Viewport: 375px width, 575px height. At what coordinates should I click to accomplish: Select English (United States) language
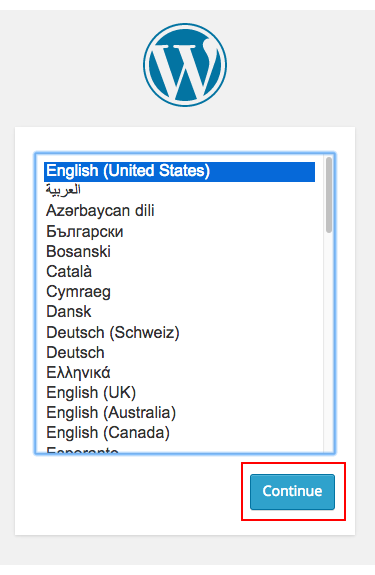(x=179, y=171)
